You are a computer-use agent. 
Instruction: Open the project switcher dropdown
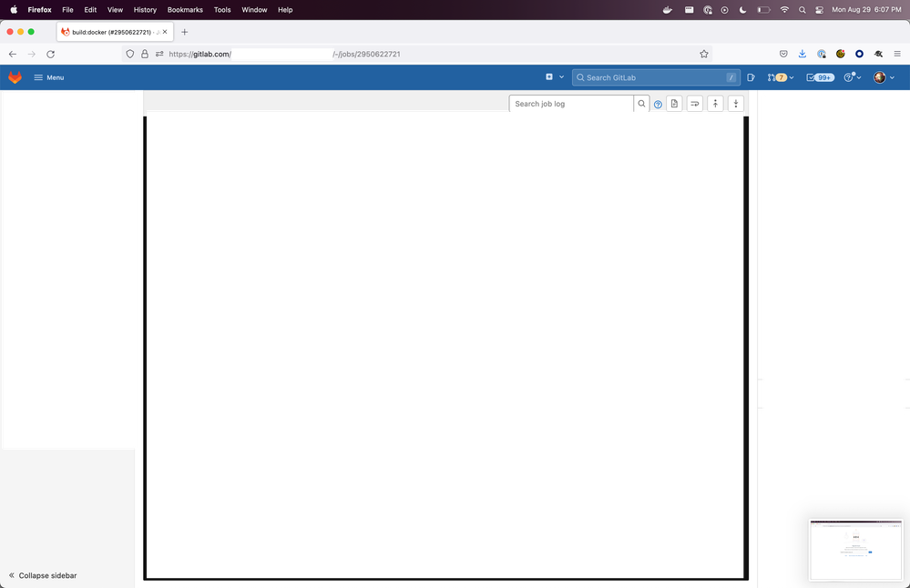[x=554, y=77]
